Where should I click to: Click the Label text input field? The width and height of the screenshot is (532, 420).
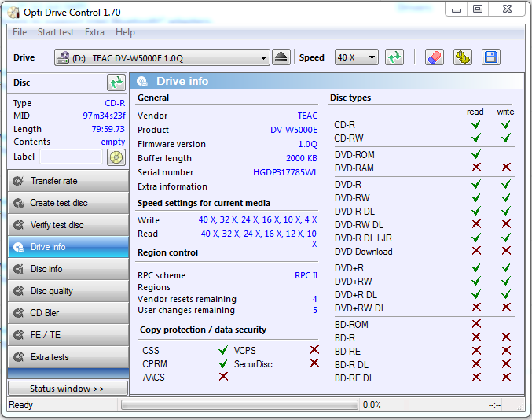[x=72, y=157]
